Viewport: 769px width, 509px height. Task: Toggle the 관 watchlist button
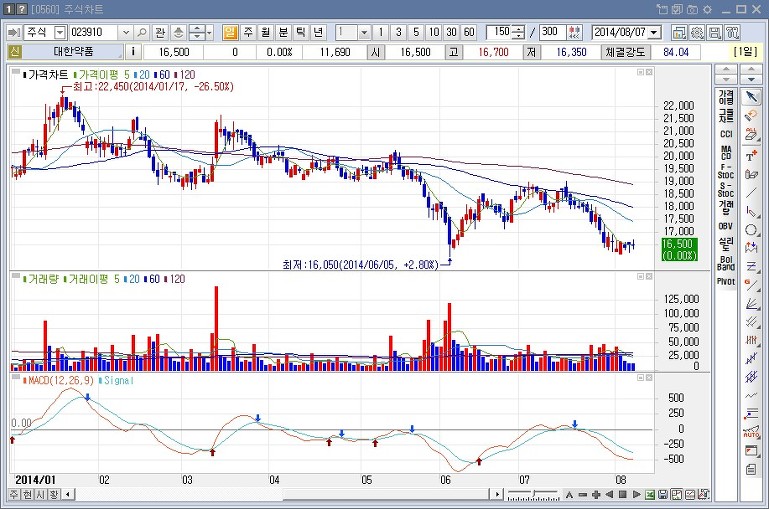coord(159,32)
